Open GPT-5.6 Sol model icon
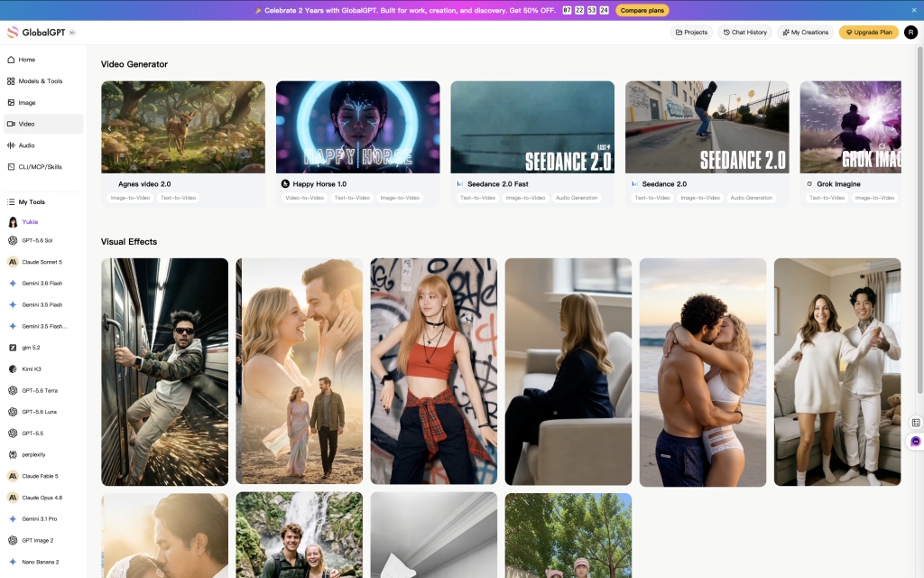 click(x=13, y=240)
